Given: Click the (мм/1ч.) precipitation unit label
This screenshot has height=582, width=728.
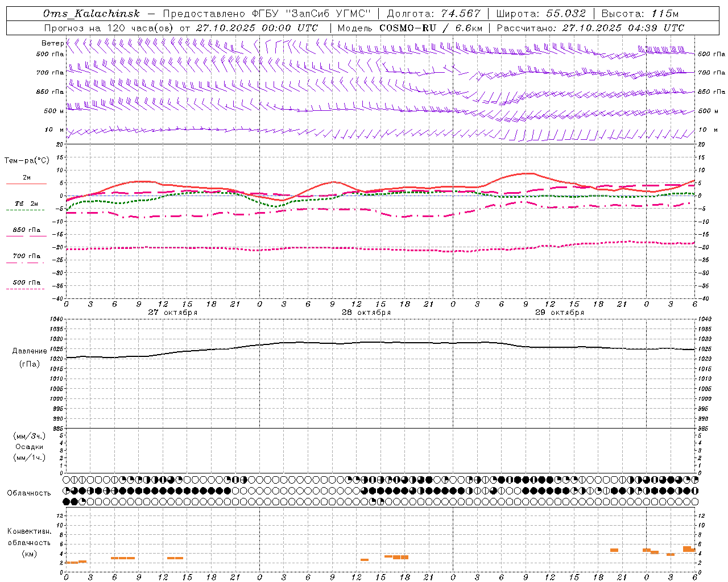Looking at the screenshot, I should [29, 458].
